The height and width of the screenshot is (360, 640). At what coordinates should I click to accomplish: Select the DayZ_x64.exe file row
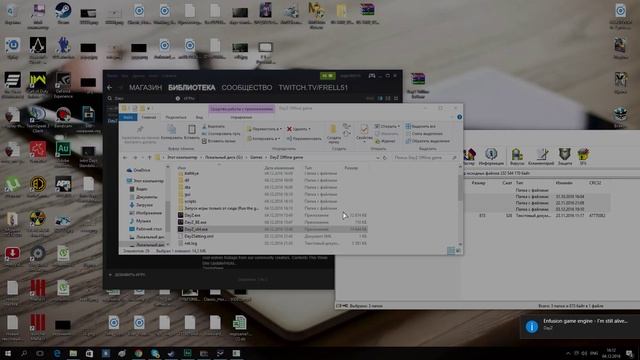tap(272, 229)
